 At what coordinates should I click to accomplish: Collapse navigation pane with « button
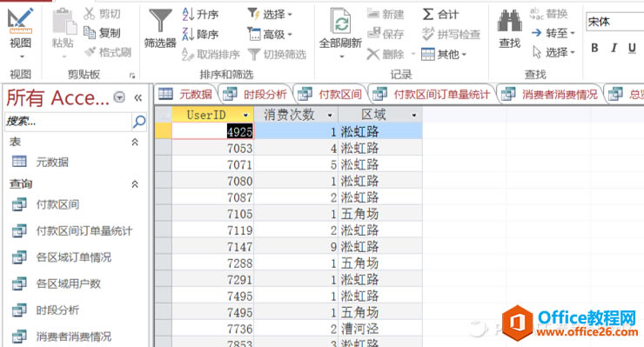(x=138, y=97)
